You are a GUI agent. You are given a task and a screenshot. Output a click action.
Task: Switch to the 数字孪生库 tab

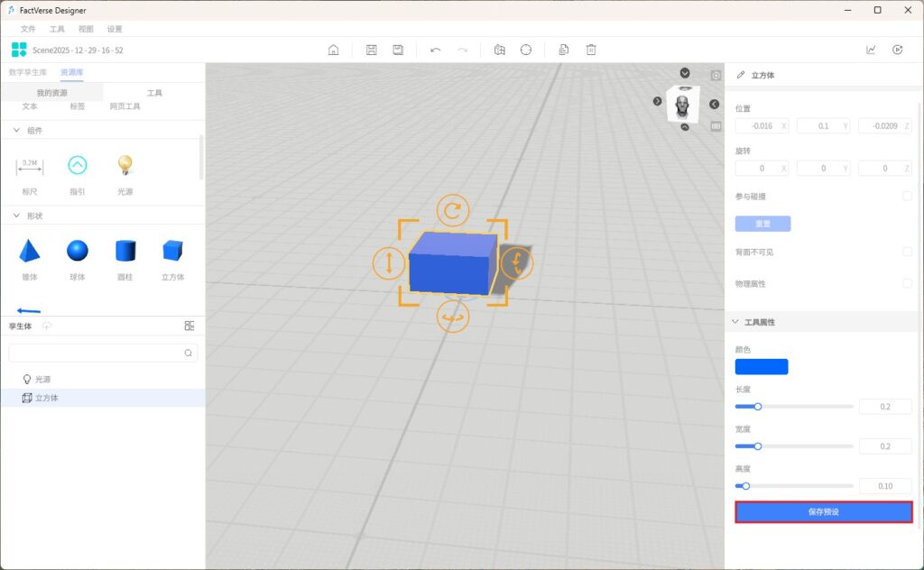26,72
